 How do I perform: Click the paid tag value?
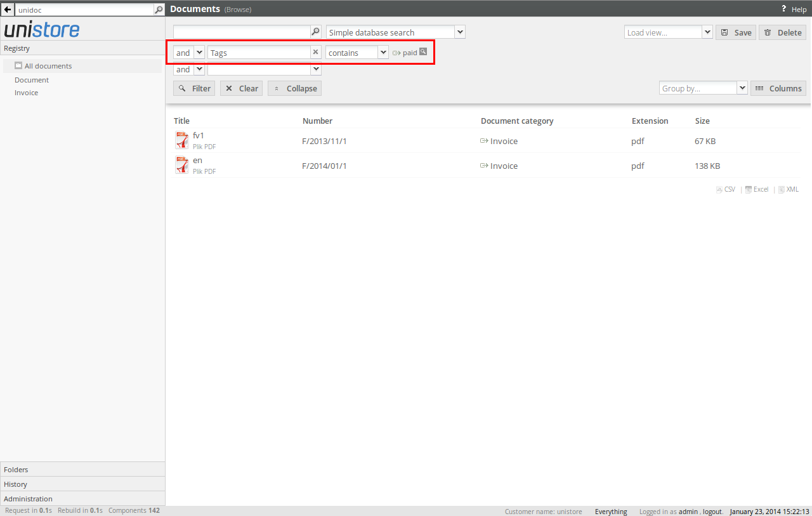[x=410, y=53]
